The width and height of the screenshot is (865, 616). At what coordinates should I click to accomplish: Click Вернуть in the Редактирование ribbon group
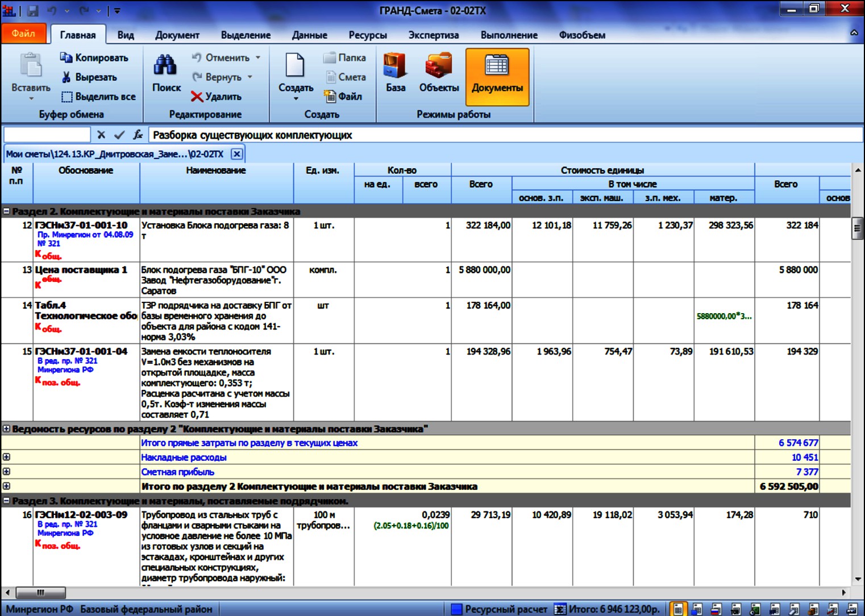(217, 77)
